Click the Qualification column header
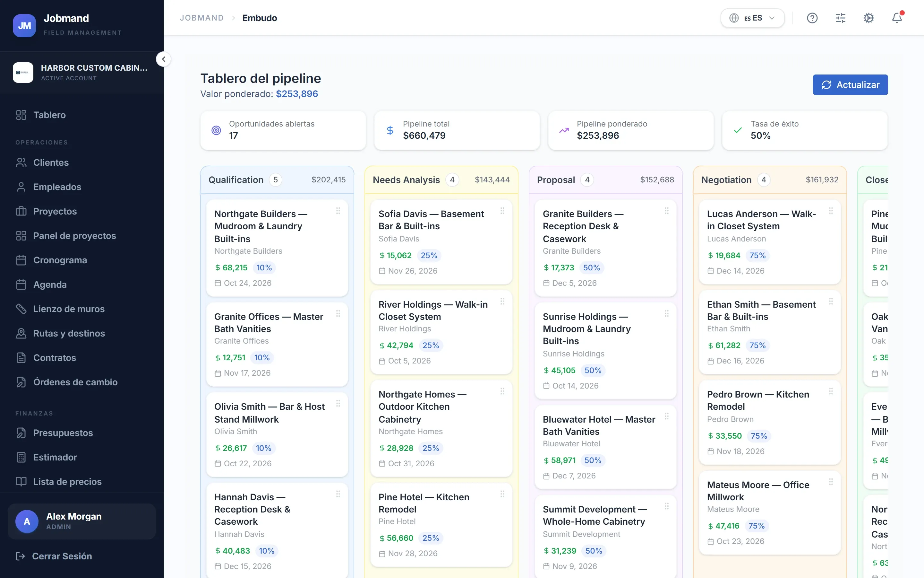Viewport: 924px width, 578px height. coord(277,180)
